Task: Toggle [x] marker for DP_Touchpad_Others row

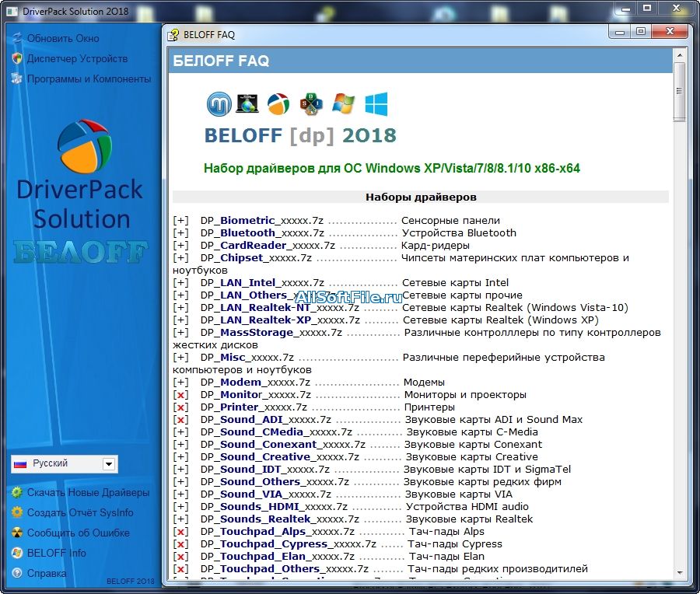Action: pos(180,569)
